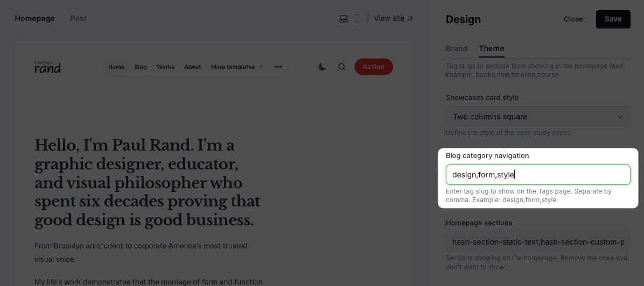Select the Homepage preview tab
This screenshot has width=644, height=286.
tap(34, 18)
